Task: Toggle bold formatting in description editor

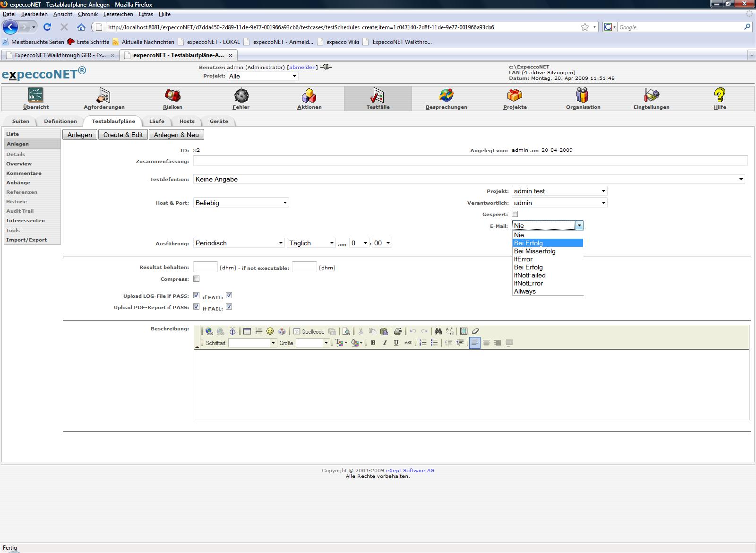Action: coord(373,343)
